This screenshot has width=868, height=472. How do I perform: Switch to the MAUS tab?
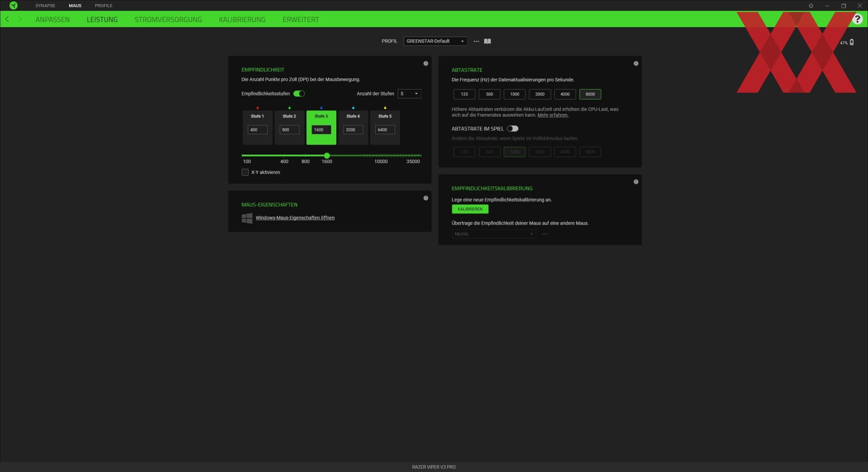(x=75, y=5)
